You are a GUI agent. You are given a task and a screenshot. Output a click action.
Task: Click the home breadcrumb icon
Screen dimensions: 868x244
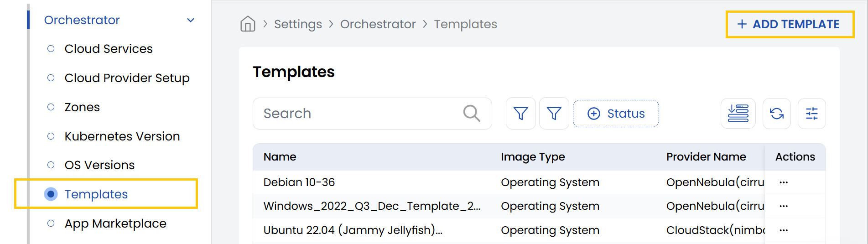pyautogui.click(x=248, y=24)
